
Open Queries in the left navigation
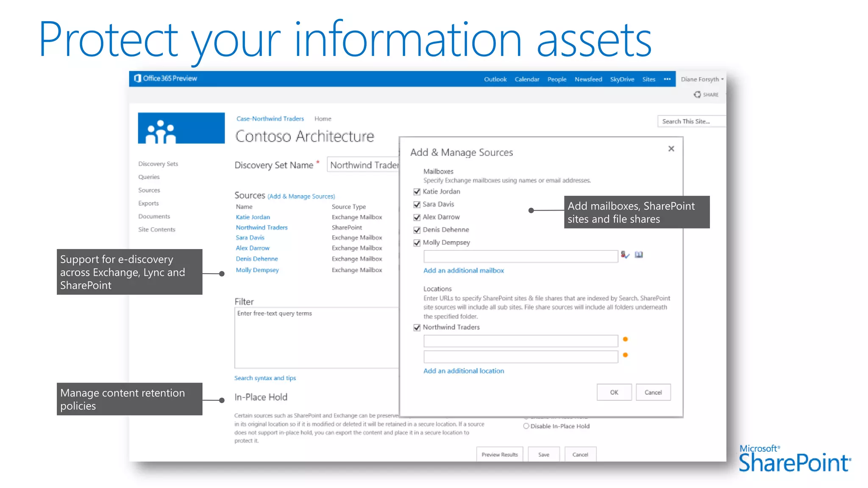[x=149, y=177]
